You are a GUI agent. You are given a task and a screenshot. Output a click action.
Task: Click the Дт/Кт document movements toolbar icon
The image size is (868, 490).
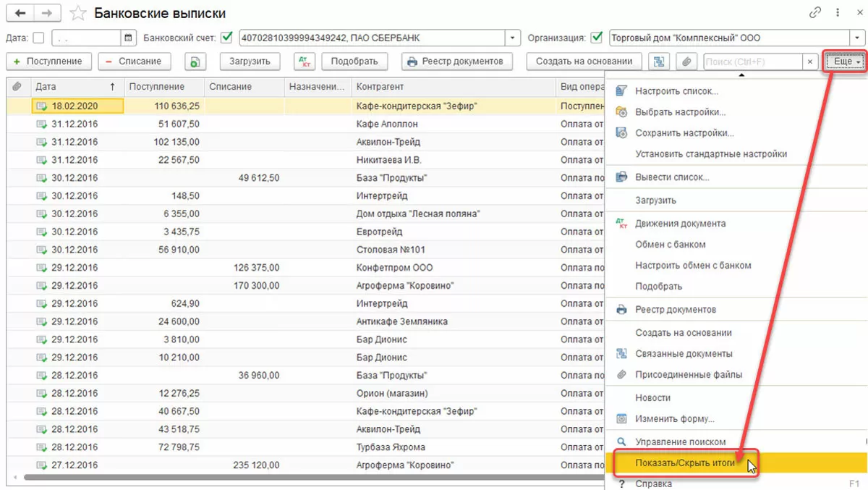click(305, 62)
